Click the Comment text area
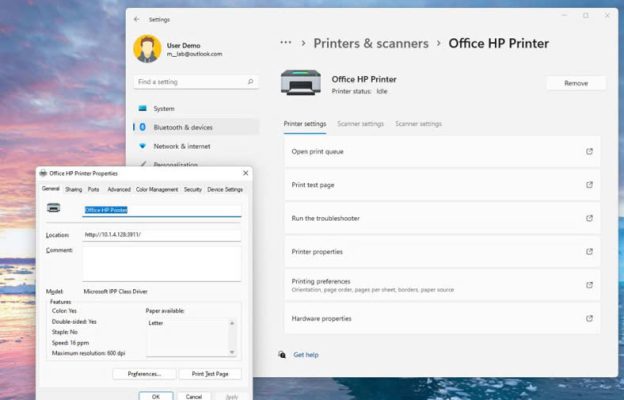Viewport: 624px width, 400px height. click(162, 264)
